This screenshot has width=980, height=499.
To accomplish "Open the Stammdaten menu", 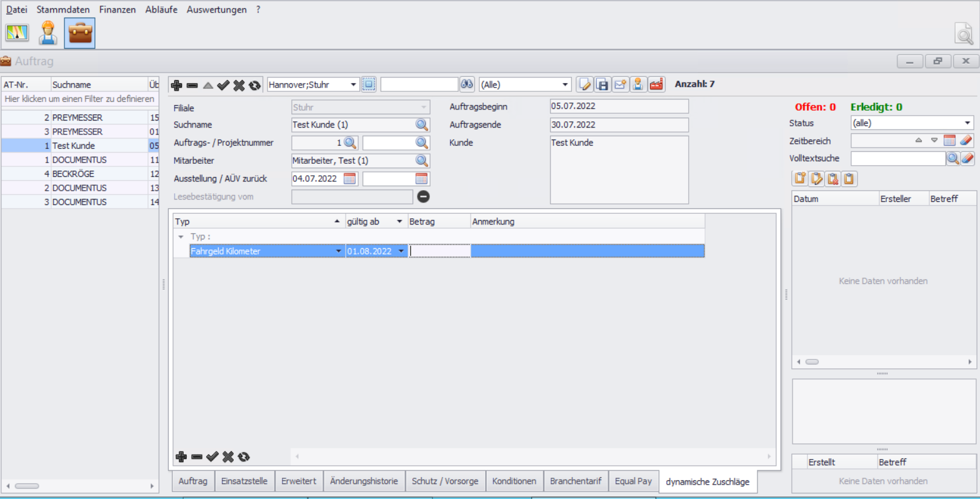I will pyautogui.click(x=62, y=10).
